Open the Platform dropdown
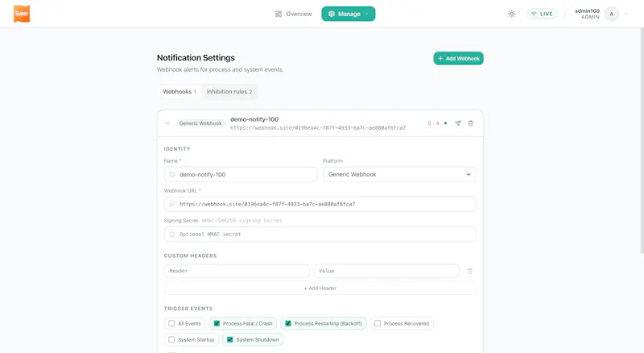Image resolution: width=644 pixels, height=353 pixels. point(399,174)
